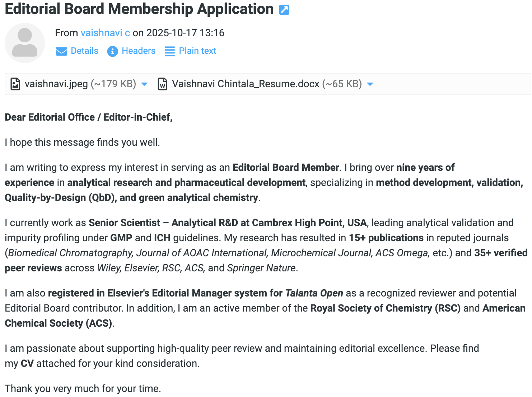532x397 pixels.
Task: Click the sender avatar placeholder
Action: click(25, 43)
